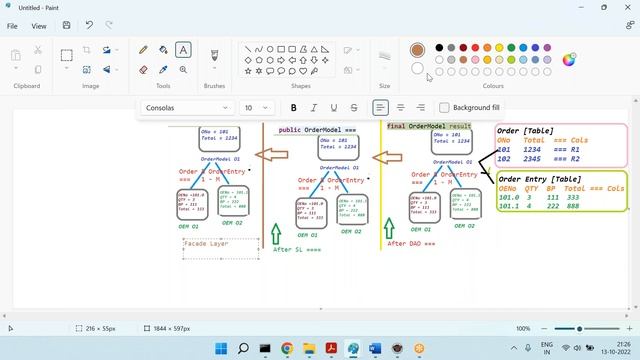Pick the Line shape

(248, 49)
